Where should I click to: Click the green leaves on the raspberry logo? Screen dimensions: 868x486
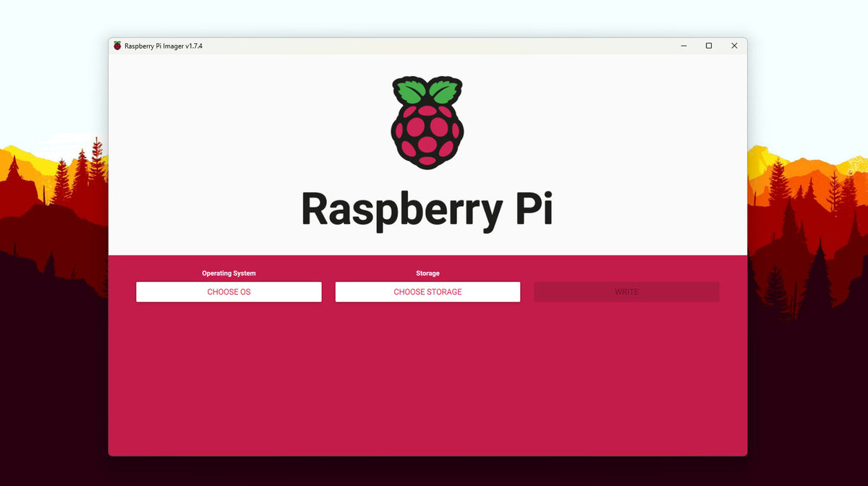(427, 91)
